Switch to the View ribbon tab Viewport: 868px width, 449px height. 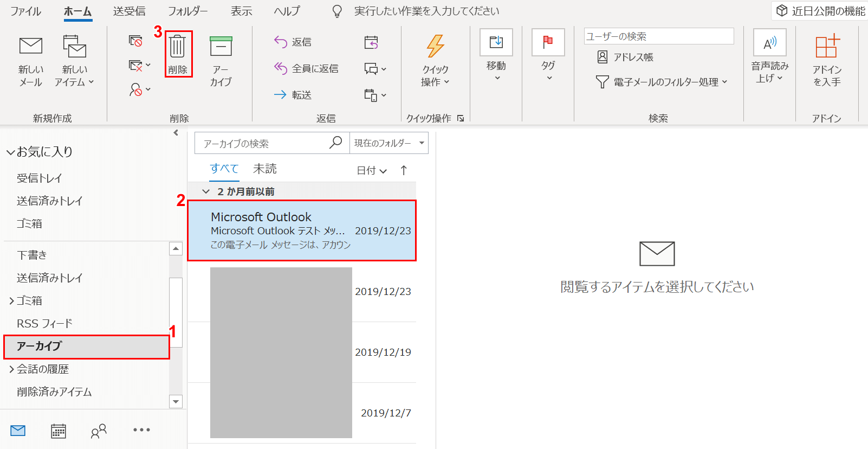pos(241,11)
